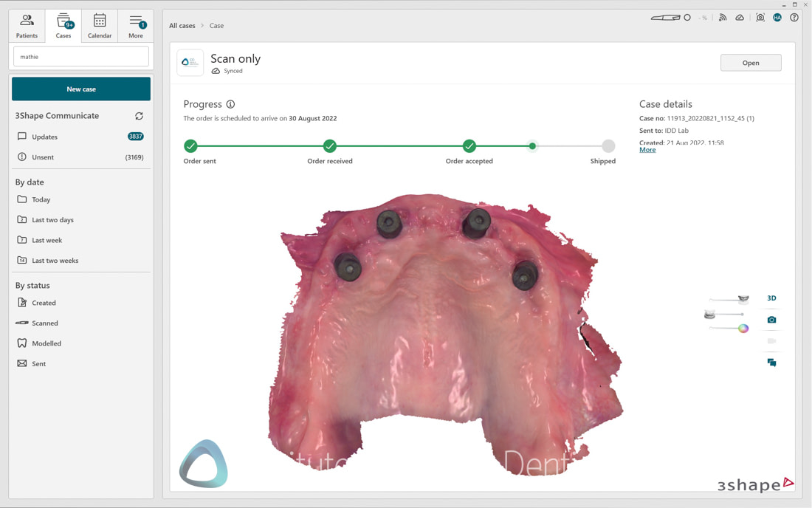The height and width of the screenshot is (508, 812).
Task: Open the Patients panel
Action: click(x=27, y=25)
